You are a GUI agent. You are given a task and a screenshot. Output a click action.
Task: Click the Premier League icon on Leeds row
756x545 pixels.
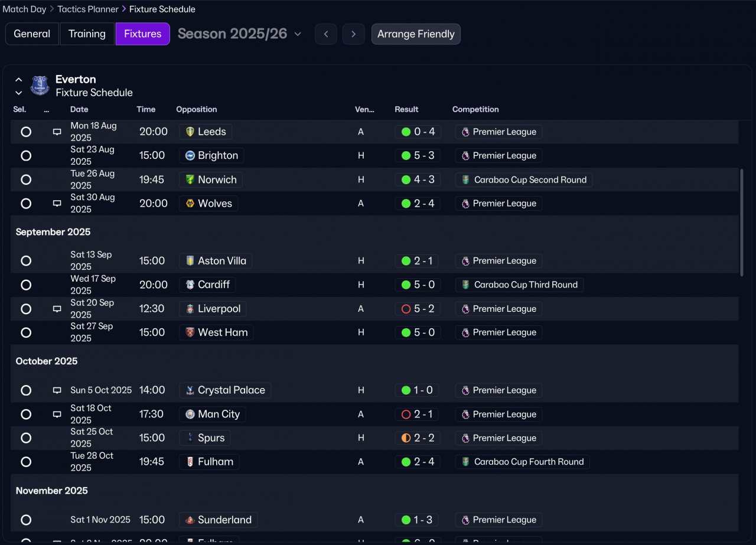pyautogui.click(x=465, y=132)
